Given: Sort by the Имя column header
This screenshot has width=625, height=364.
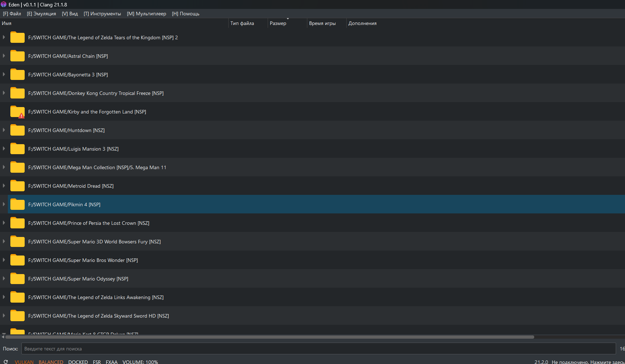Looking at the screenshot, I should click(114, 23).
